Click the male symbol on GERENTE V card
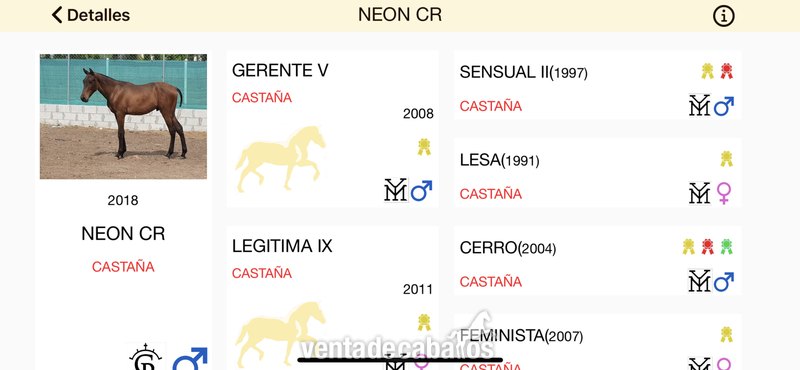This screenshot has height=370, width=800. click(421, 190)
